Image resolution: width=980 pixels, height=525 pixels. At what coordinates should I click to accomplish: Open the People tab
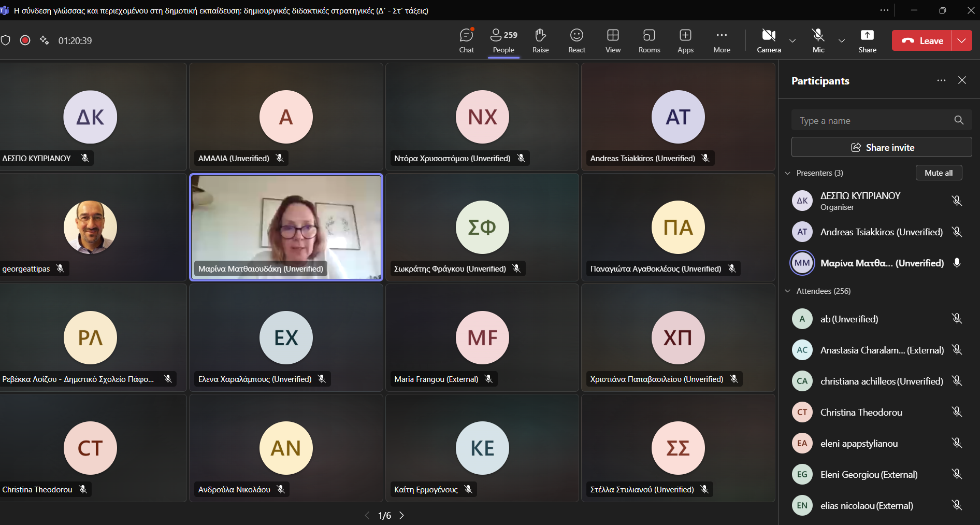coord(503,40)
